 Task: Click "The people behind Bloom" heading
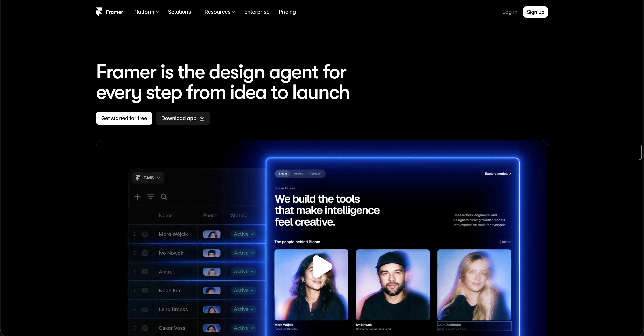click(297, 242)
